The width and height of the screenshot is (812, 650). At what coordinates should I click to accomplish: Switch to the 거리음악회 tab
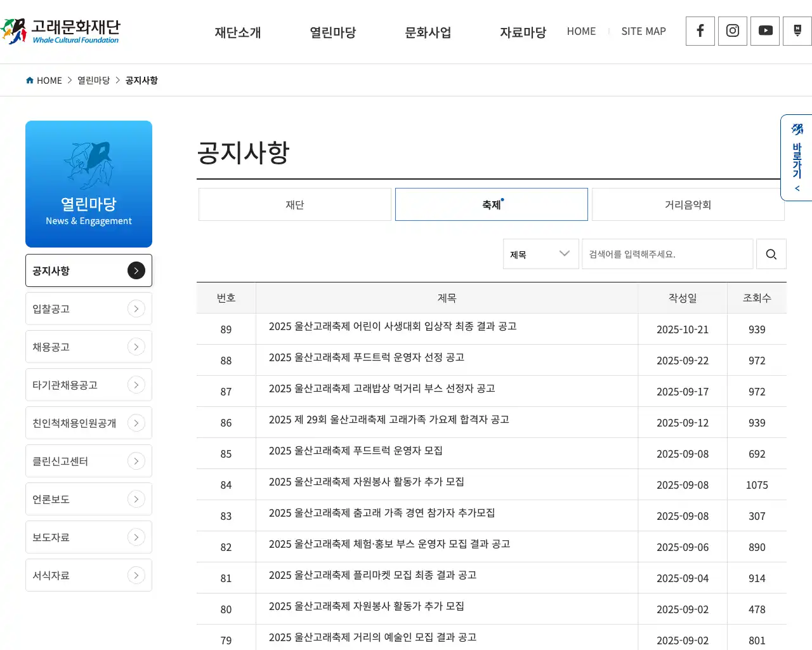(x=688, y=204)
